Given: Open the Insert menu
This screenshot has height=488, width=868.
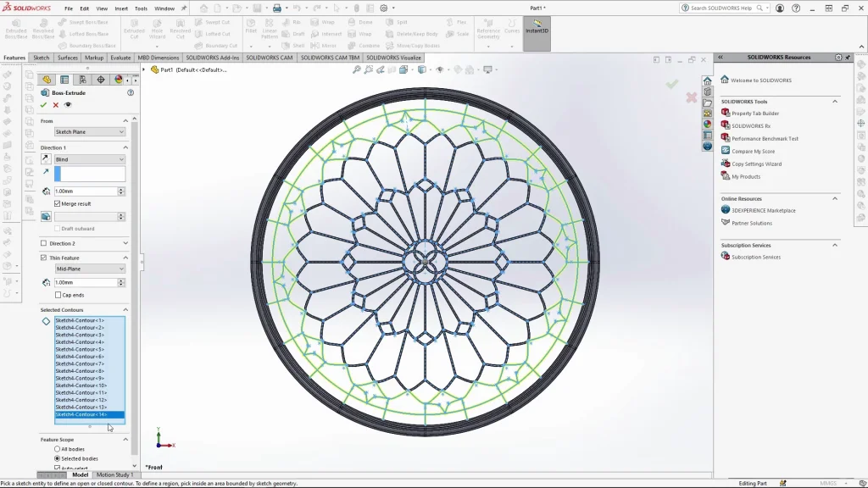Looking at the screenshot, I should pyautogui.click(x=121, y=8).
